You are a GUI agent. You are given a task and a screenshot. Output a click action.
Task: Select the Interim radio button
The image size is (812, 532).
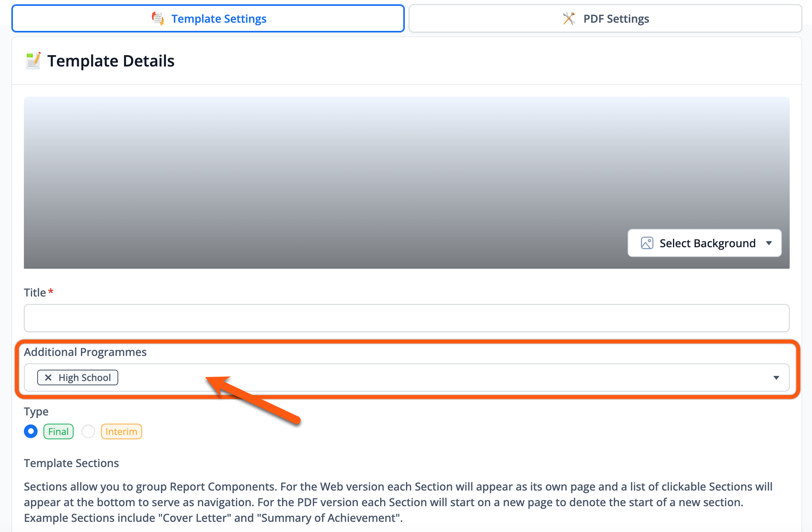coord(88,431)
